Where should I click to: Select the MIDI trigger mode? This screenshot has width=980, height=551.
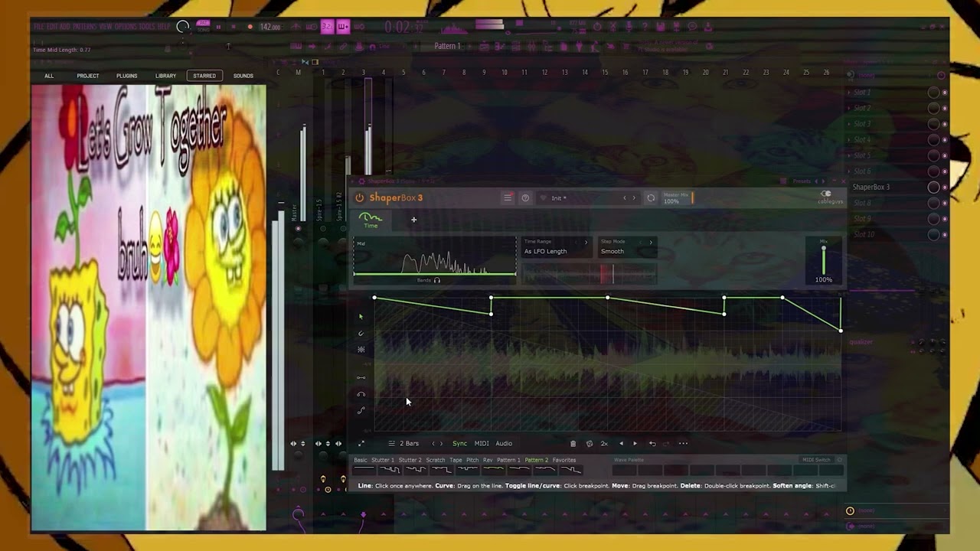(x=482, y=443)
